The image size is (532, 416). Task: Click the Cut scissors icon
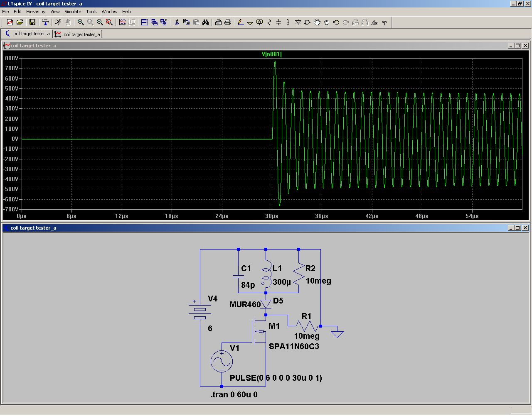point(177,22)
